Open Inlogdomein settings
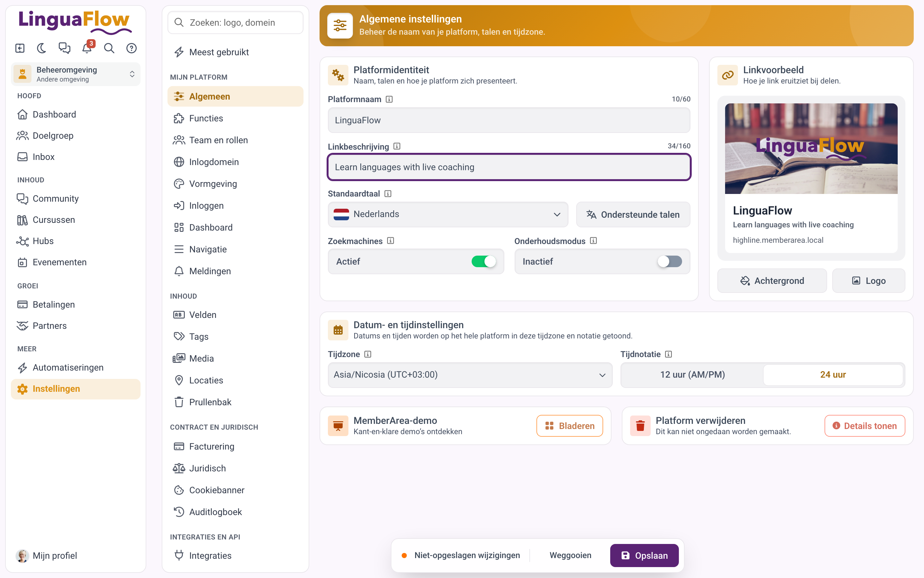 pos(235,162)
